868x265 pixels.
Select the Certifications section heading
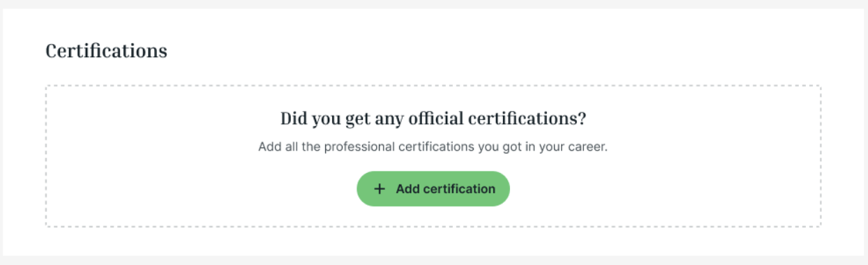click(106, 51)
